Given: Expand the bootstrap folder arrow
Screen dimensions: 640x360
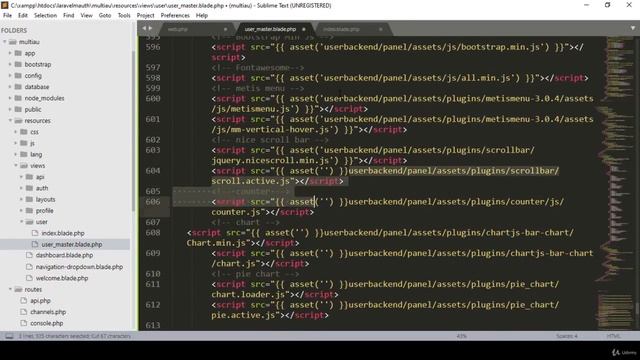Looking at the screenshot, I should tap(10, 64).
